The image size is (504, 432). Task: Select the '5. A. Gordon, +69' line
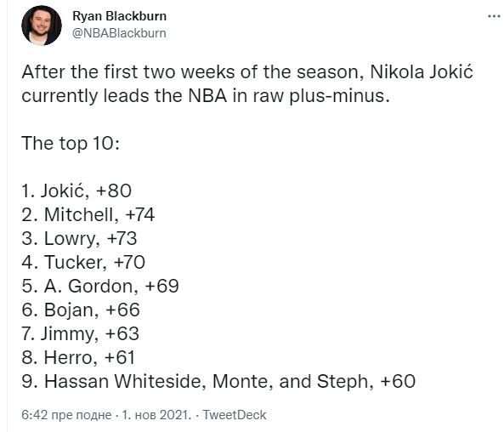[100, 286]
